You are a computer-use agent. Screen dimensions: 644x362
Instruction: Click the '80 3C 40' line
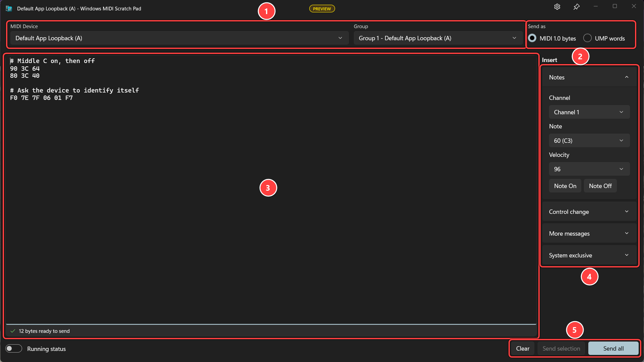pyautogui.click(x=25, y=76)
